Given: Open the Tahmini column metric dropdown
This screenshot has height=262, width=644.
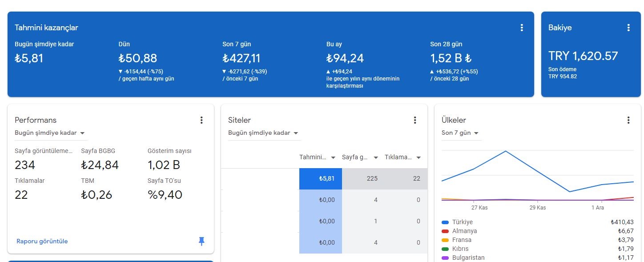Looking at the screenshot, I should [333, 157].
